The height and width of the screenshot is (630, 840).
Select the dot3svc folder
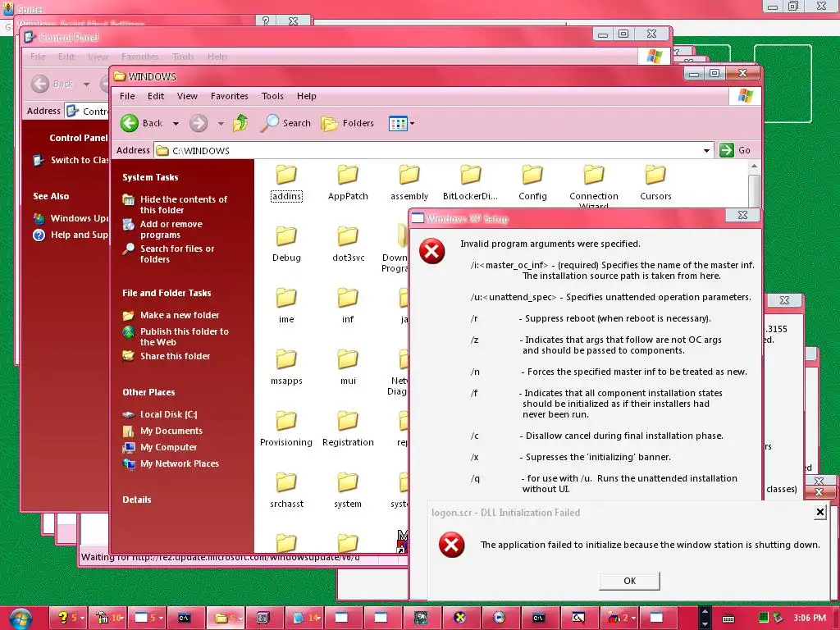click(348, 244)
